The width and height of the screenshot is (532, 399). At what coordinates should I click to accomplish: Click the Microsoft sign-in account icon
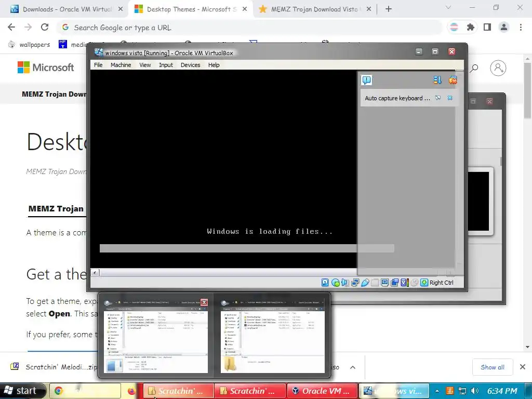click(x=498, y=68)
